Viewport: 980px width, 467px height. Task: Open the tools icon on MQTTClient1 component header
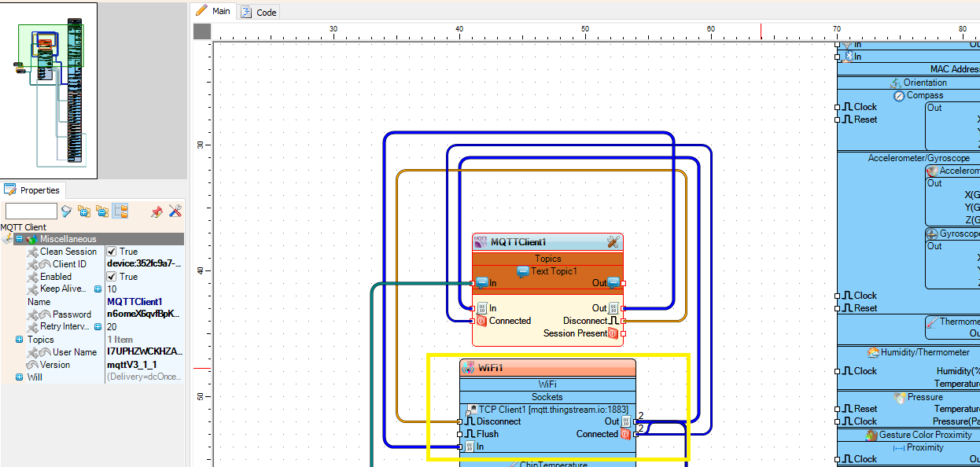[613, 242]
